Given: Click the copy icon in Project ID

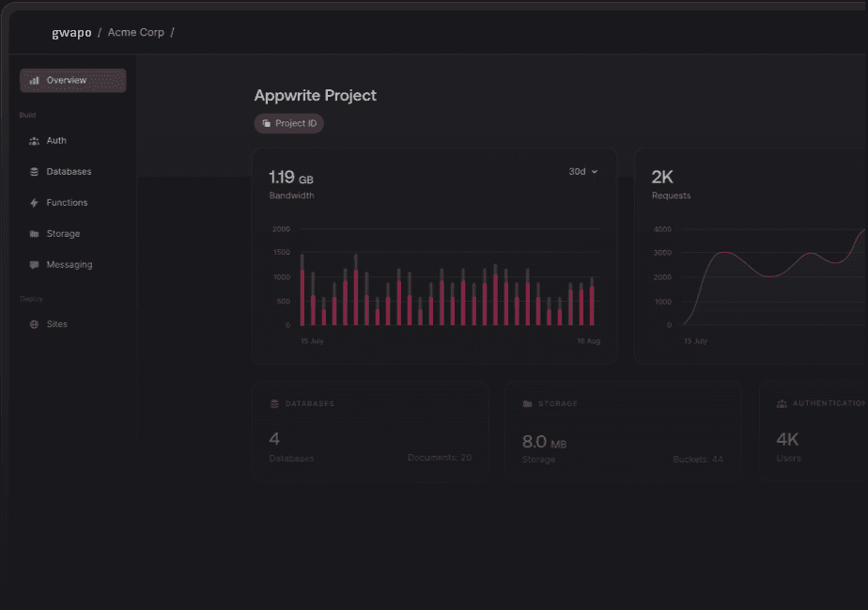Looking at the screenshot, I should tap(267, 124).
